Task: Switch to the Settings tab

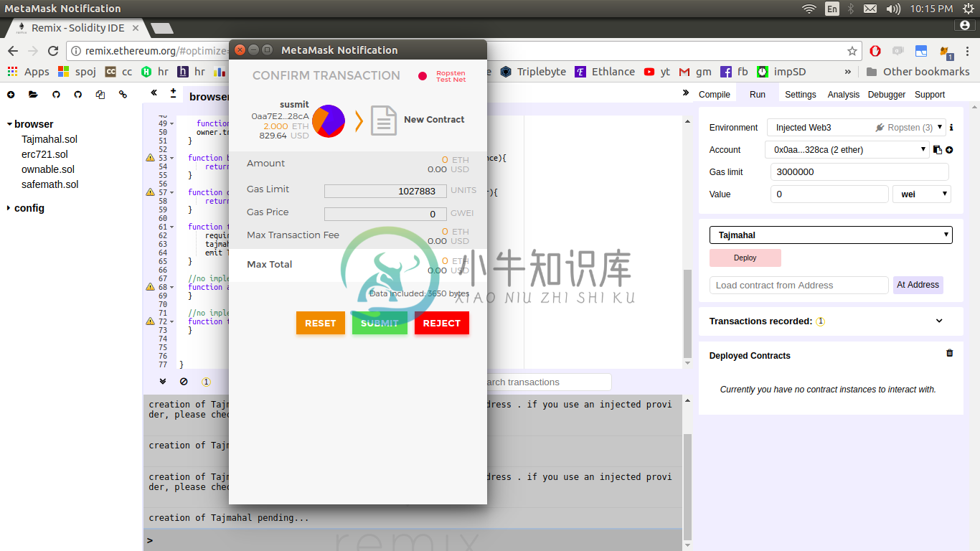Action: tap(801, 94)
